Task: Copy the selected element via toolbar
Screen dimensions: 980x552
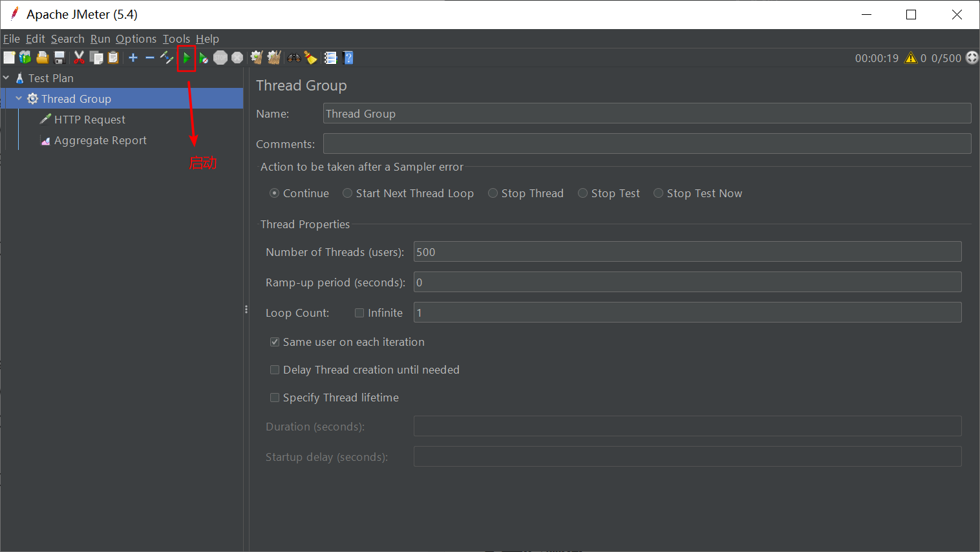Action: coord(97,58)
